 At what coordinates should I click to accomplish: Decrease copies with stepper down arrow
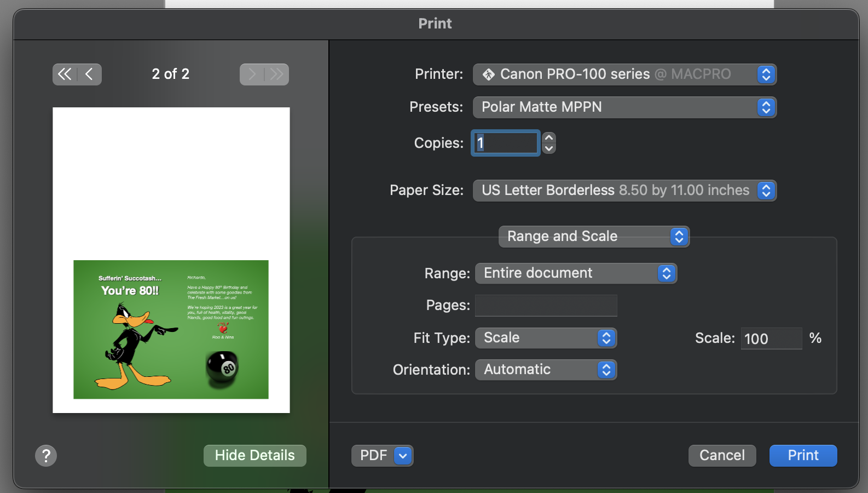coord(549,149)
